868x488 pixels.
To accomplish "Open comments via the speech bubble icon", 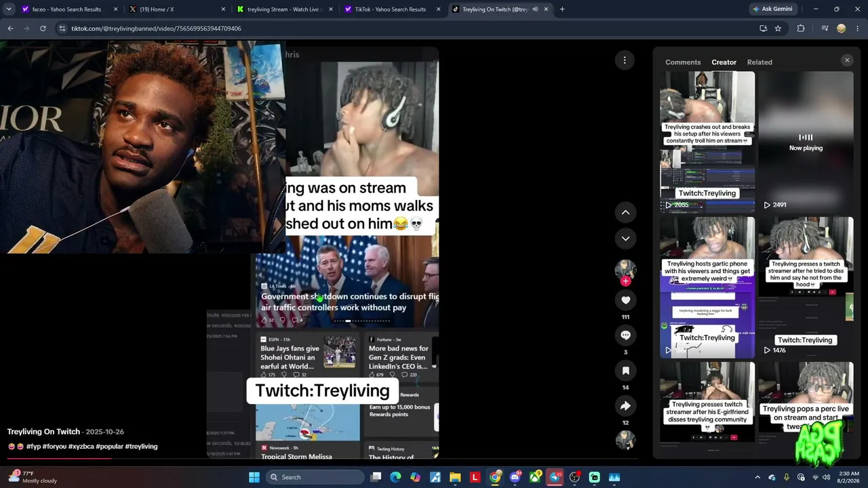I will click(625, 335).
